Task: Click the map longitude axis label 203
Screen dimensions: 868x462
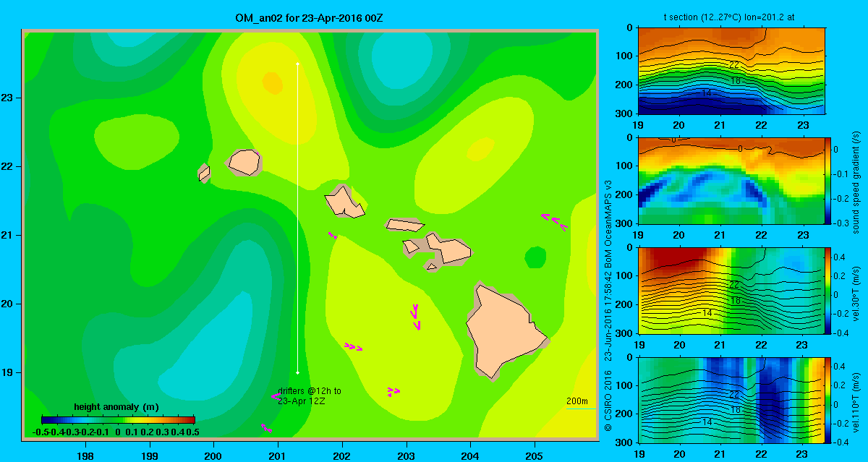Action: coord(406,455)
